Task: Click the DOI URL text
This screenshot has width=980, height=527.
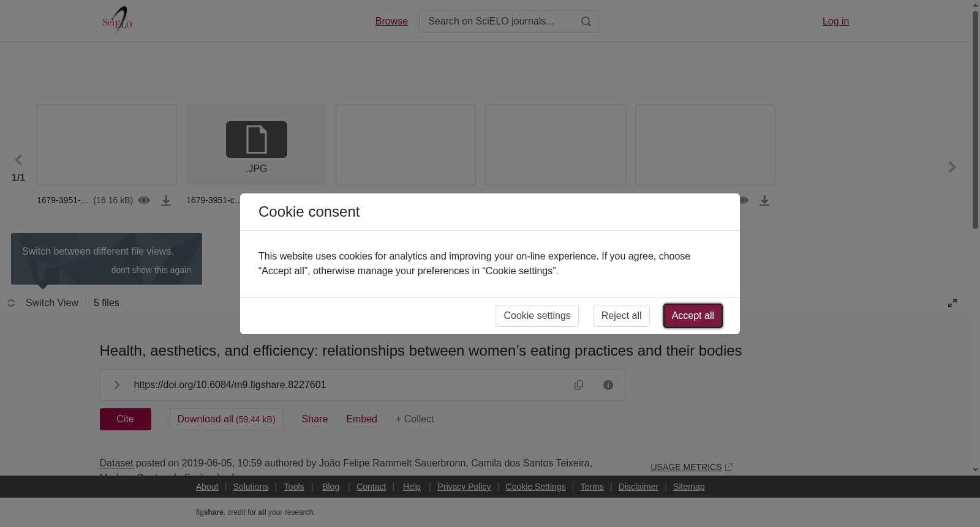Action: coord(230,385)
